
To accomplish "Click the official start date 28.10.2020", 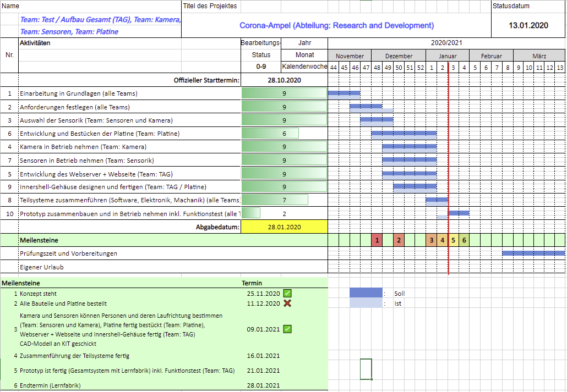I will click(x=284, y=80).
